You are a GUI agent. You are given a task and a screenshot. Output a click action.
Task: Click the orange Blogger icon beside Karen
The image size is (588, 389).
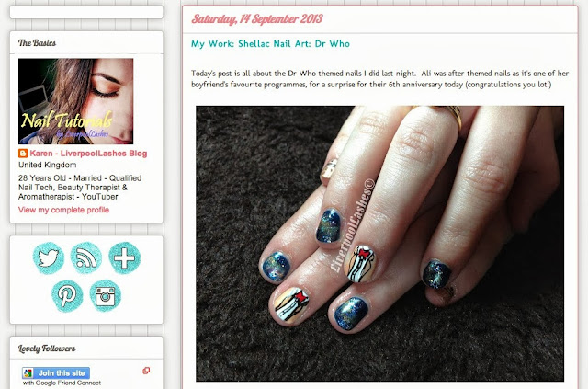pos(23,154)
